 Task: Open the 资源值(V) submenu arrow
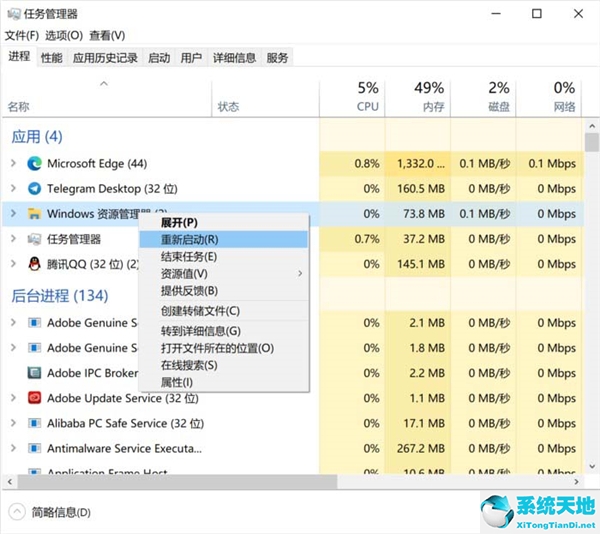[300, 274]
